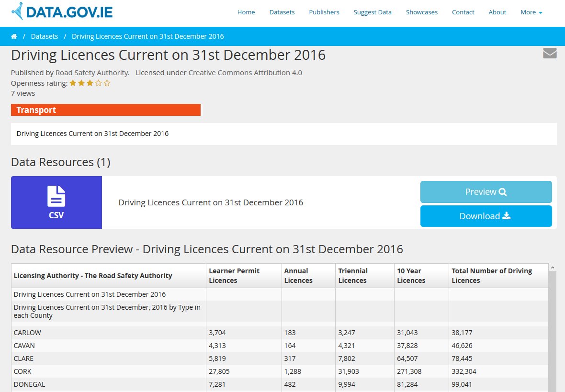
Task: Open the More navigation dropdown
Action: point(531,12)
